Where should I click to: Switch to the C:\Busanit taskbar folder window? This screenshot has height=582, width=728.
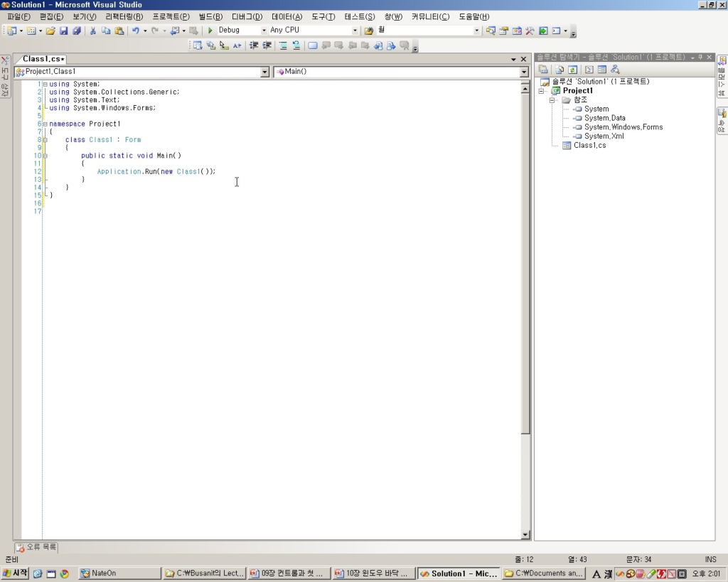[x=204, y=573]
